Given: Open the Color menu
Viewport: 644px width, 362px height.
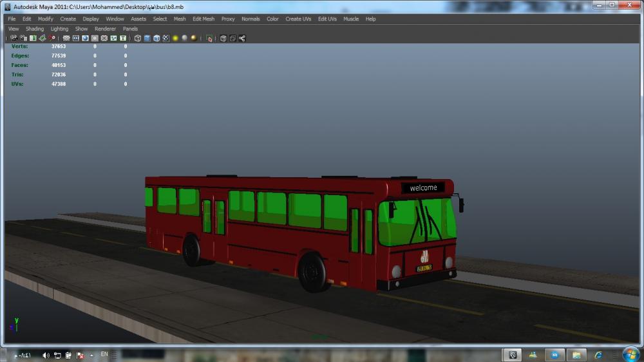Looking at the screenshot, I should click(x=272, y=19).
